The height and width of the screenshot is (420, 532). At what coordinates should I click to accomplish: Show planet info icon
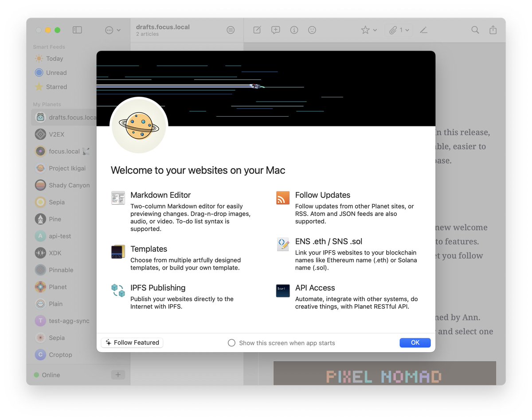(x=294, y=30)
